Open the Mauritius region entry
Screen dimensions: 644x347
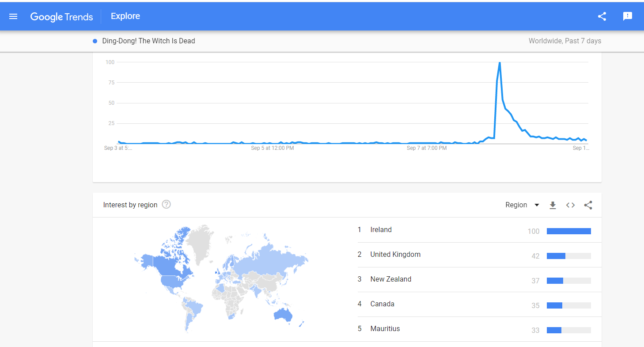coord(385,329)
